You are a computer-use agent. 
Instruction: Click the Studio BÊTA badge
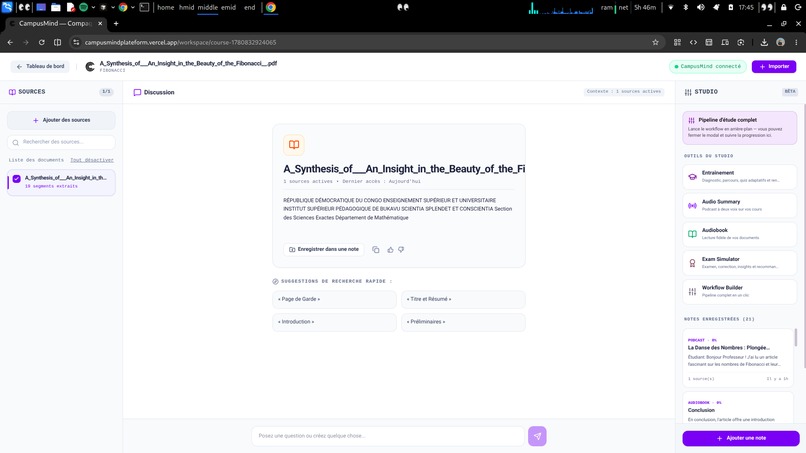(x=790, y=92)
